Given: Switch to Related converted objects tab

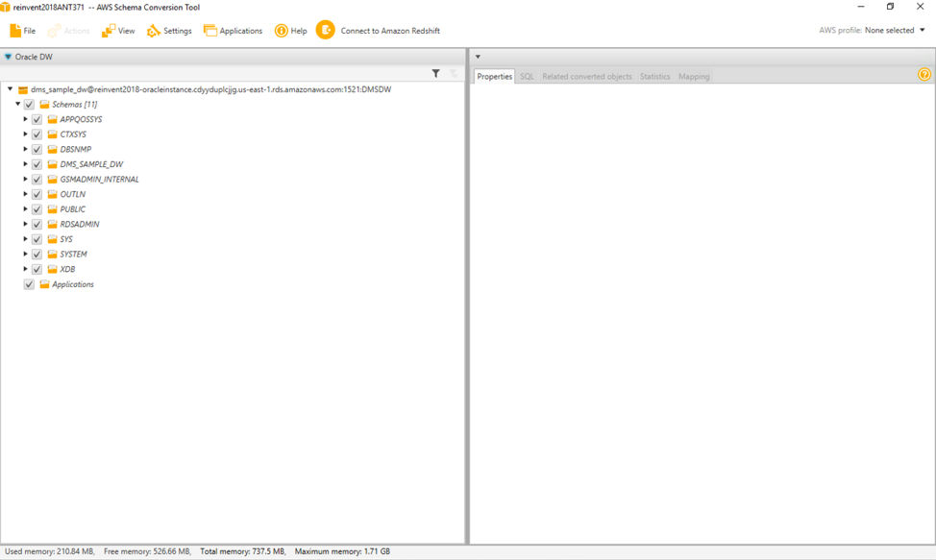Looking at the screenshot, I should tap(587, 76).
